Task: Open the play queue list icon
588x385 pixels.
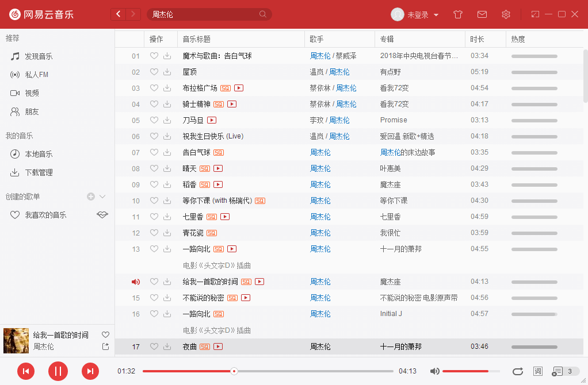Action: [558, 371]
